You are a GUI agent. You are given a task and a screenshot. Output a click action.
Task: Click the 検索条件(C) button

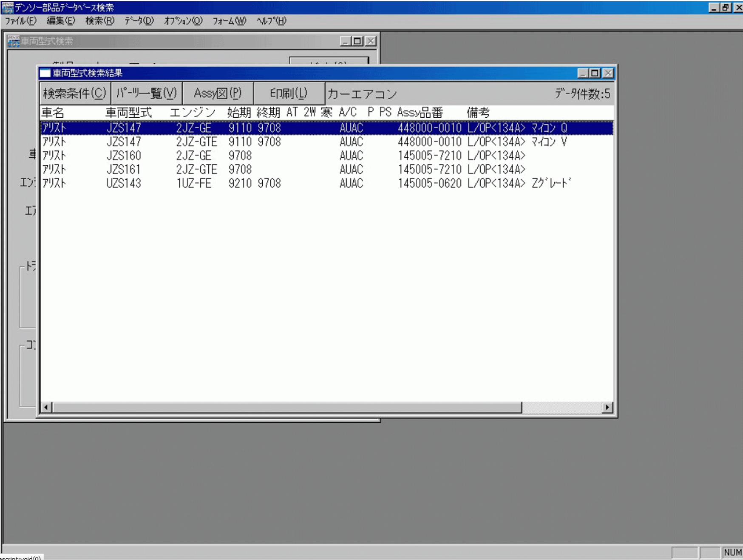click(75, 93)
